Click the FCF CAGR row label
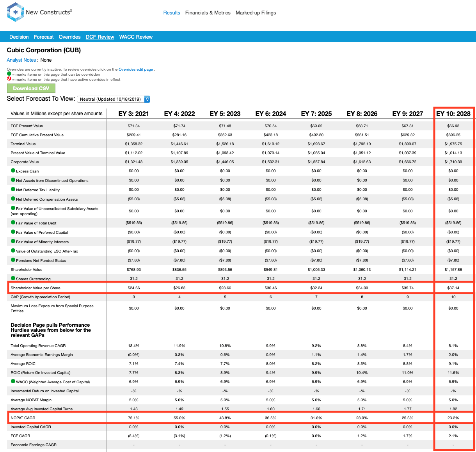The width and height of the screenshot is (476, 452). (x=20, y=436)
